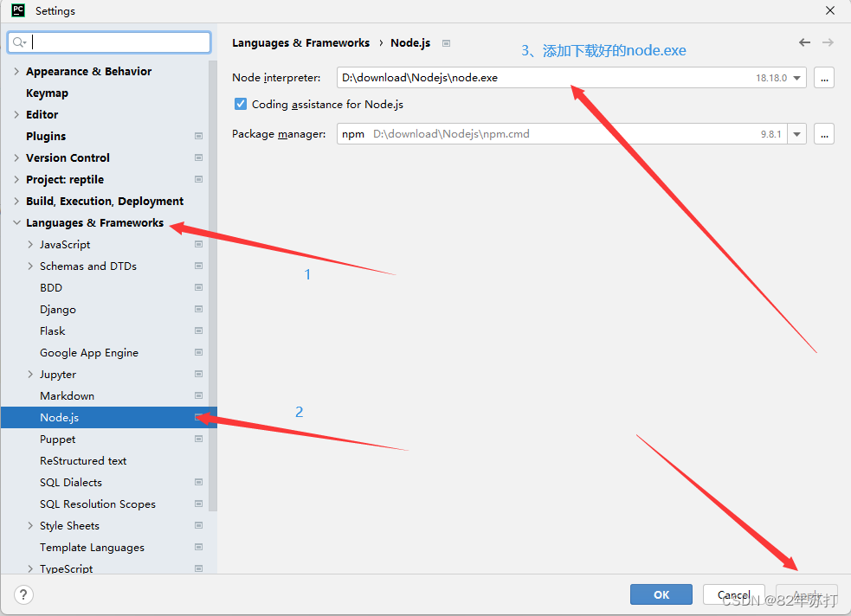Click the project icon beside Markdown
Screen dimensions: 851x616
[198, 396]
